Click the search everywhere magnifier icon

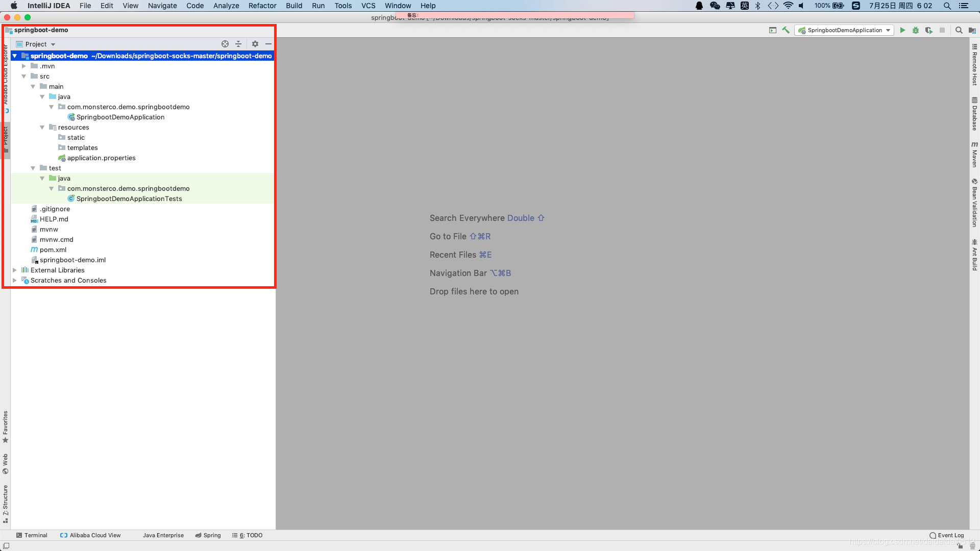tap(959, 30)
